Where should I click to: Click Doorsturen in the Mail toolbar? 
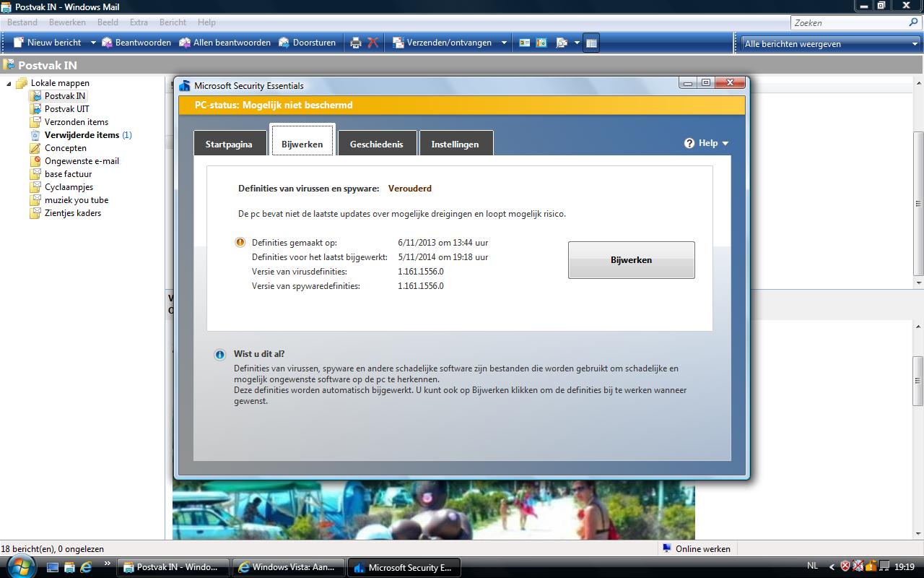coord(307,43)
